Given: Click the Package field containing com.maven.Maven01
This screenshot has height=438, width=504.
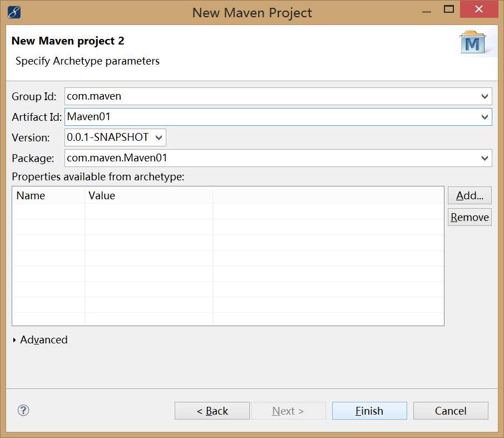Looking at the screenshot, I should [x=278, y=158].
